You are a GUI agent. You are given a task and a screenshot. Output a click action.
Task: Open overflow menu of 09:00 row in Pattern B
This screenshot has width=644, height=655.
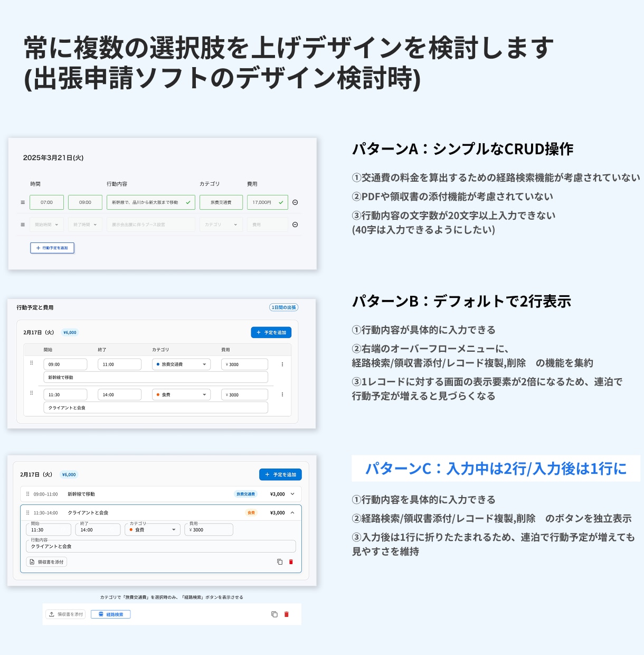point(282,364)
